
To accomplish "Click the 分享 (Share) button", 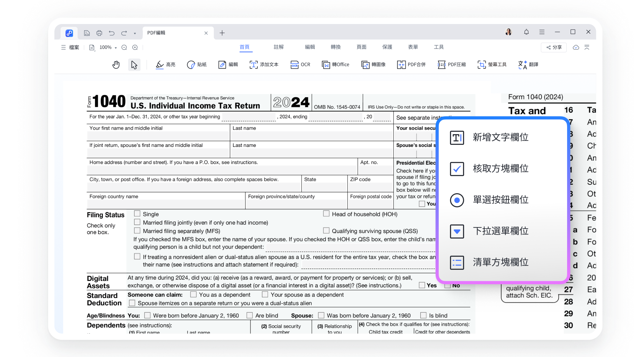I will tap(553, 47).
